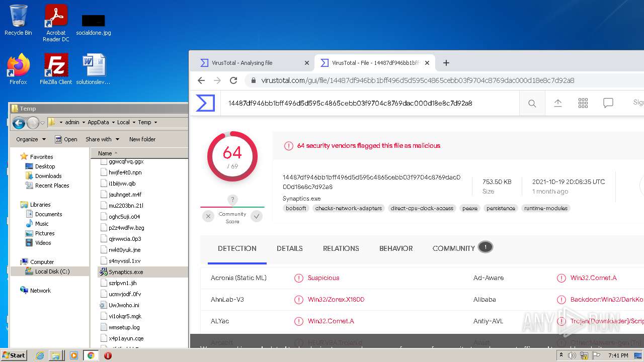Select the socialdone.jpg desktop file

click(94, 24)
